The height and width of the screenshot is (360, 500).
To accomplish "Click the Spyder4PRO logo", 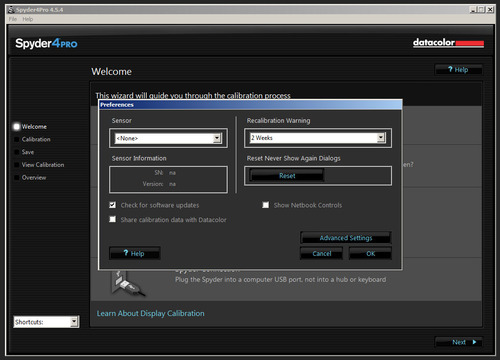I will [46, 43].
